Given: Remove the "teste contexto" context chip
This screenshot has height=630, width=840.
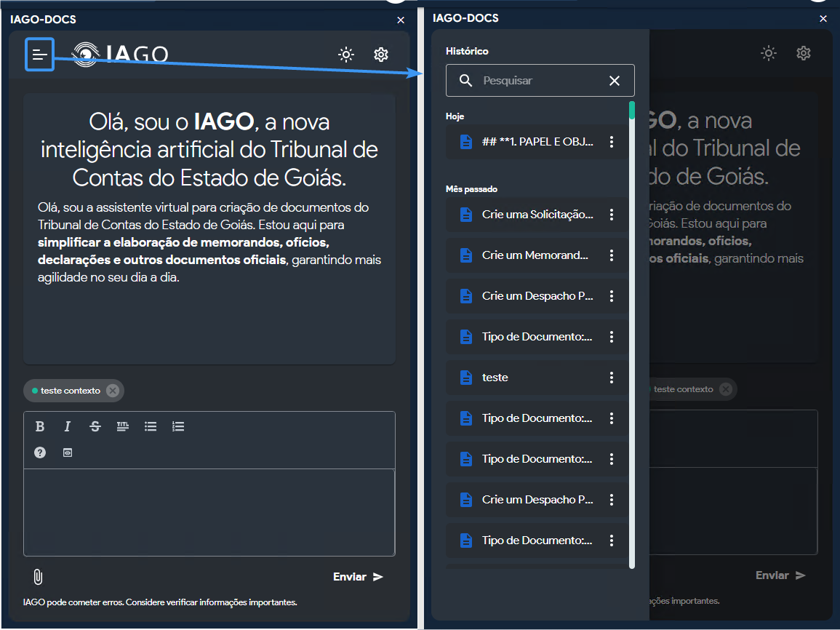Looking at the screenshot, I should click(112, 391).
